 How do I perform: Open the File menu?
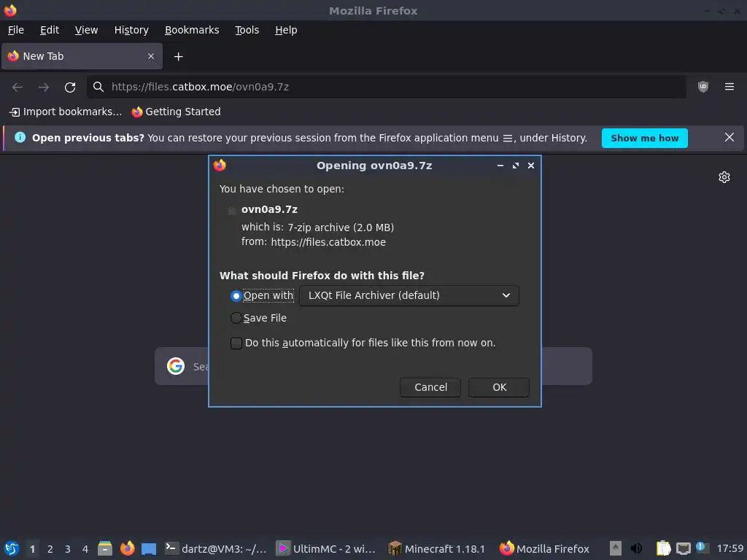point(16,30)
